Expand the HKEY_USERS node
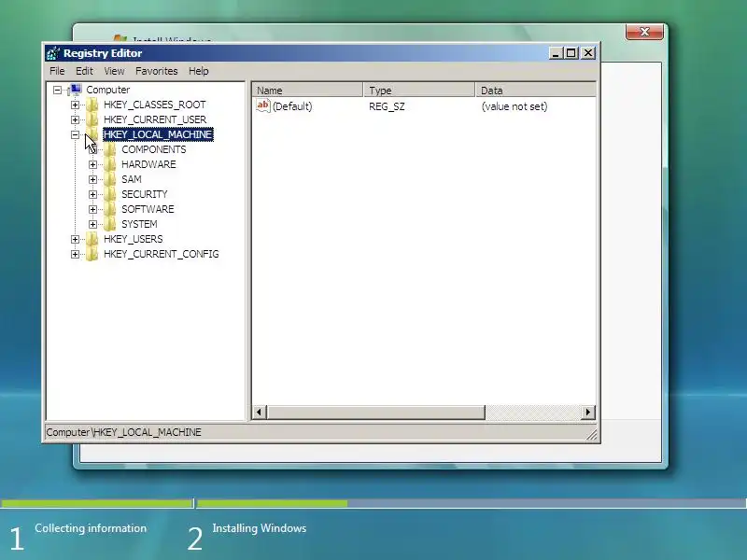This screenshot has width=747, height=560. coord(75,239)
